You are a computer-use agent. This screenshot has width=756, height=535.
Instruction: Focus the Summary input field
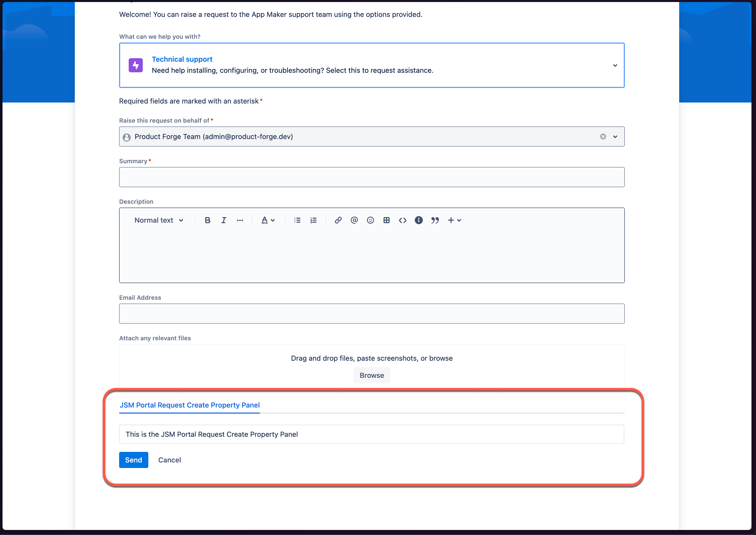[x=372, y=177]
